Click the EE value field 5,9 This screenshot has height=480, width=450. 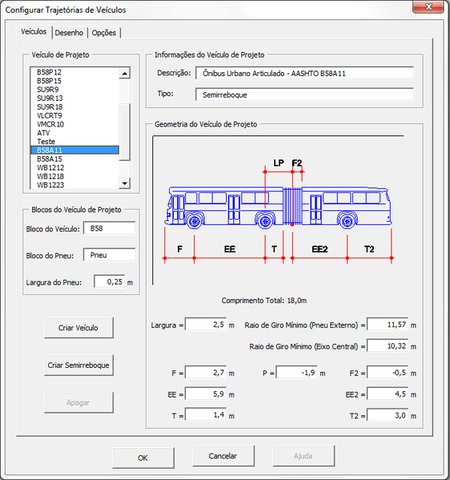point(206,394)
